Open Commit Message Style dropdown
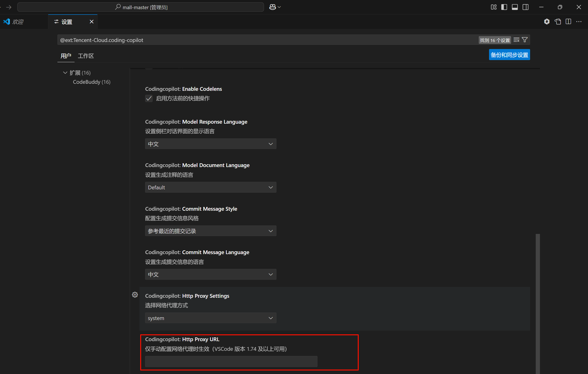This screenshot has height=374, width=588. click(x=211, y=231)
